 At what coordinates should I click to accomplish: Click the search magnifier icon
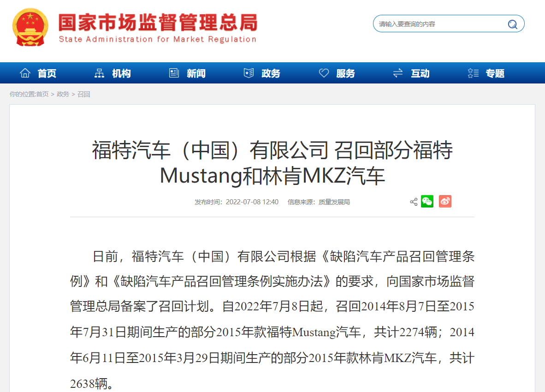(512, 24)
